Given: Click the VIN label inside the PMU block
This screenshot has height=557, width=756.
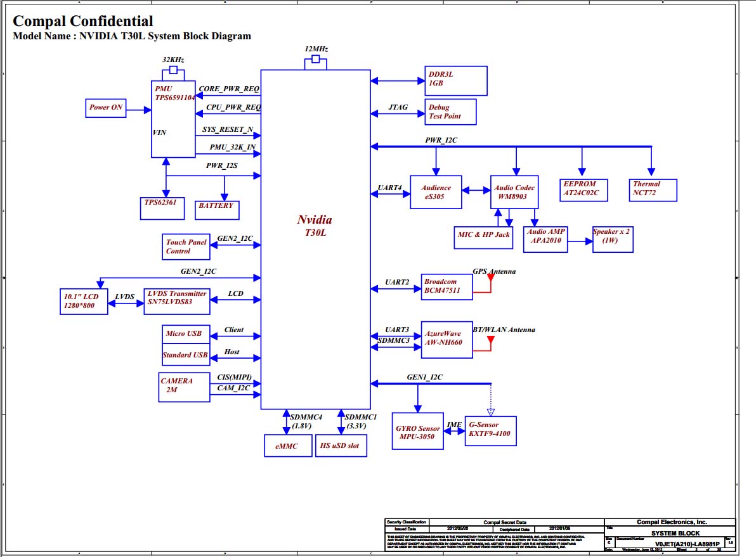Looking at the screenshot, I should 160,132.
